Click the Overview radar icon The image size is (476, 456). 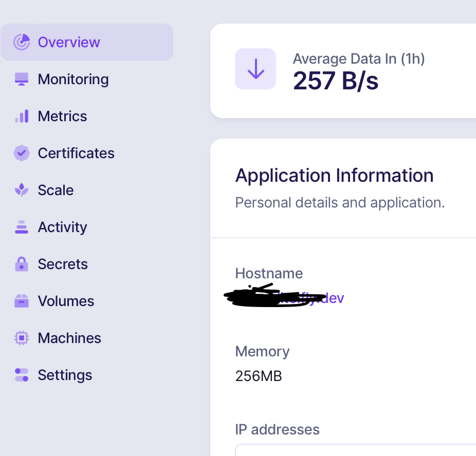tap(22, 42)
